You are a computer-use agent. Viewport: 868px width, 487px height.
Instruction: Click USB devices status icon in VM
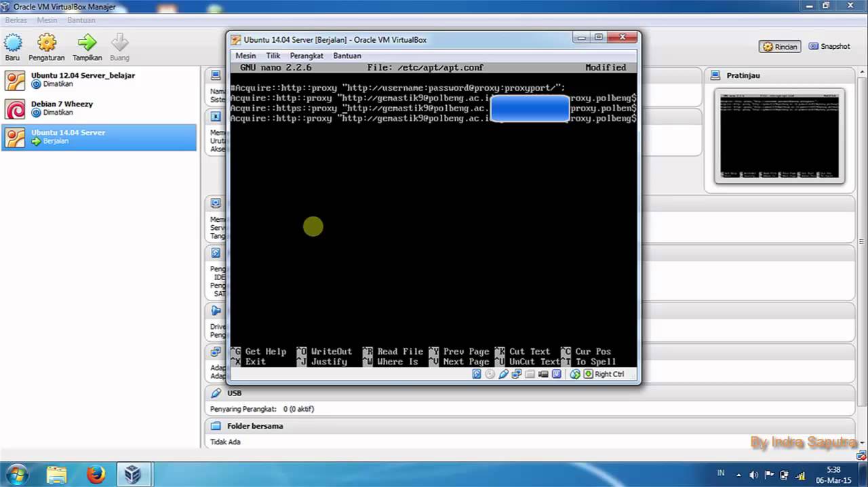504,374
